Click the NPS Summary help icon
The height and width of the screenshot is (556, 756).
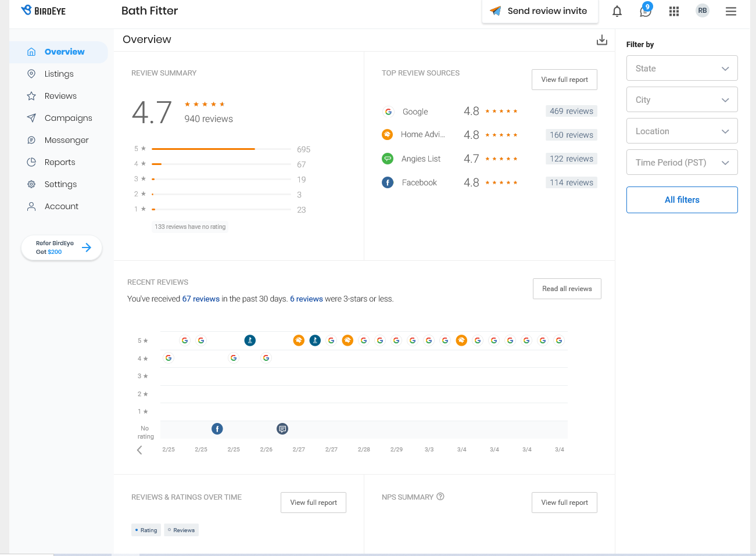[x=440, y=497]
